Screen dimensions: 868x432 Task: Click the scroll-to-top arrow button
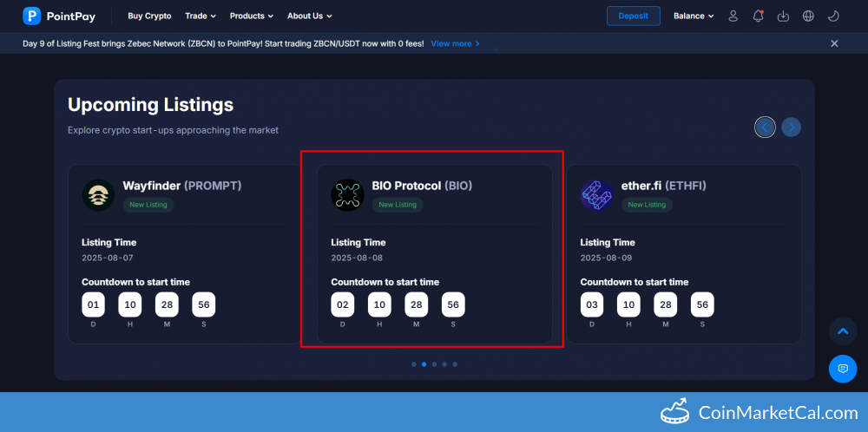click(x=843, y=331)
